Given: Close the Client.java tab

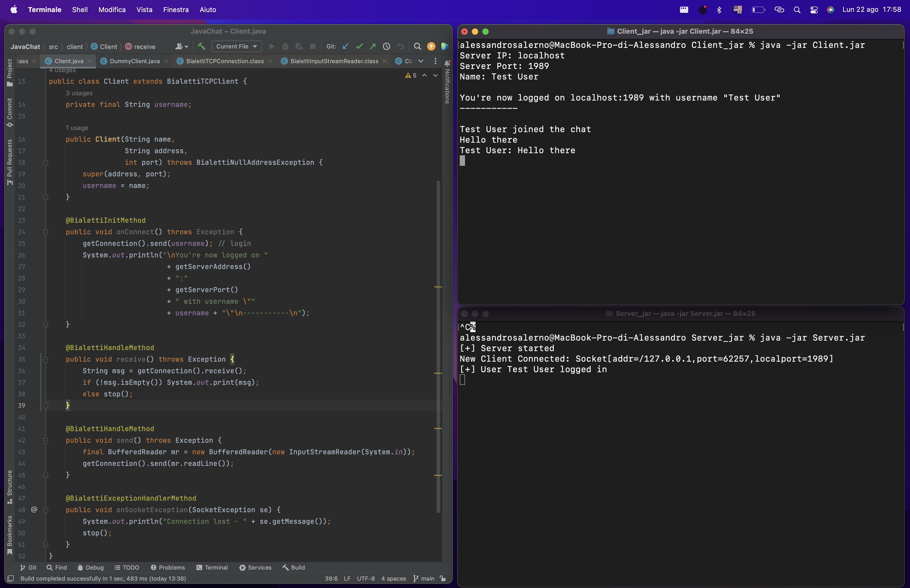Looking at the screenshot, I should [x=89, y=61].
